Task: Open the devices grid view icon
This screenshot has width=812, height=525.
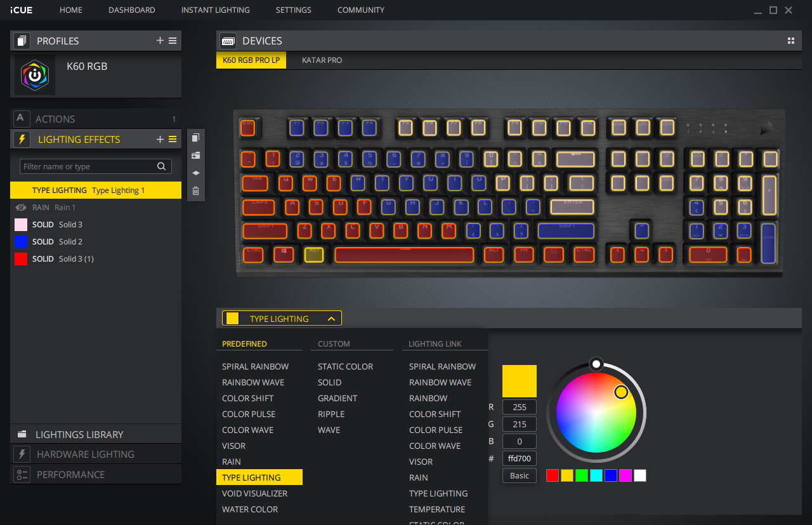Action: [x=791, y=41]
